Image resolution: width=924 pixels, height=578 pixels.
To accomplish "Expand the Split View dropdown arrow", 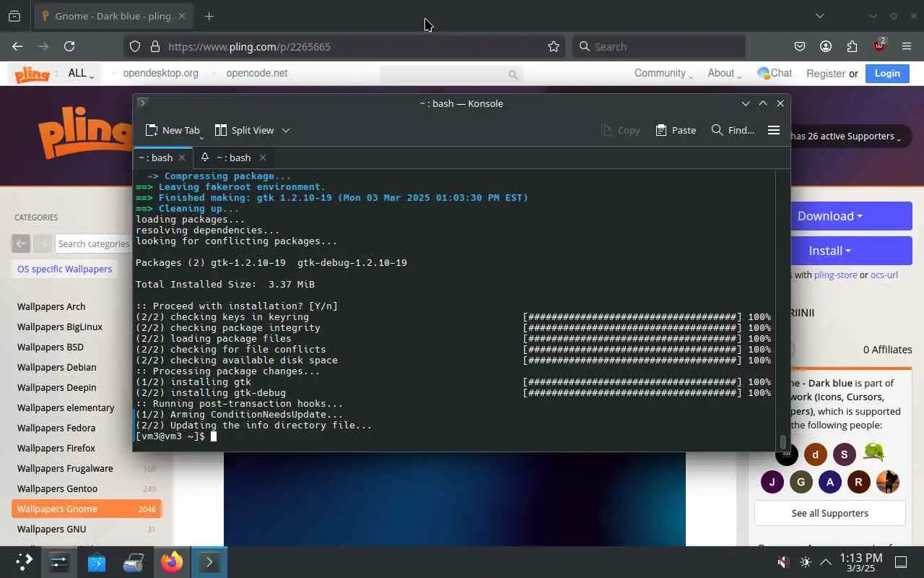I will (x=286, y=130).
